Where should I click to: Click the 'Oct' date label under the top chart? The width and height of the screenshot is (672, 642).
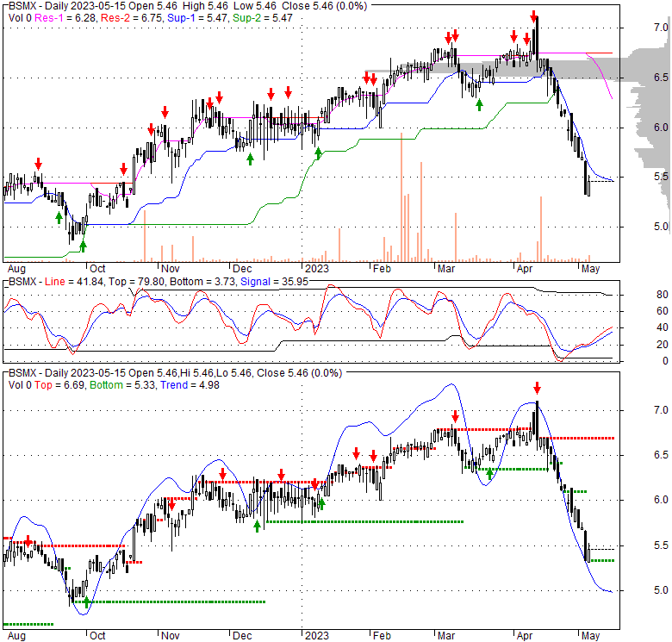pyautogui.click(x=97, y=269)
